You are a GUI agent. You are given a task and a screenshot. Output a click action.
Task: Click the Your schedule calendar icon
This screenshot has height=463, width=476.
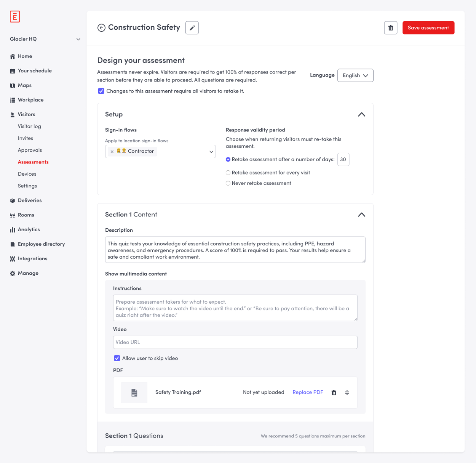pos(13,71)
